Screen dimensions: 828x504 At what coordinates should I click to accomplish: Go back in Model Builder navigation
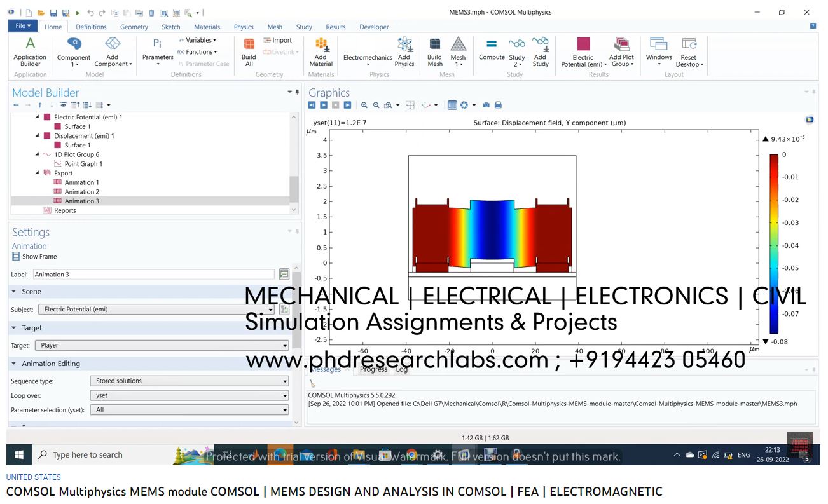(x=16, y=105)
